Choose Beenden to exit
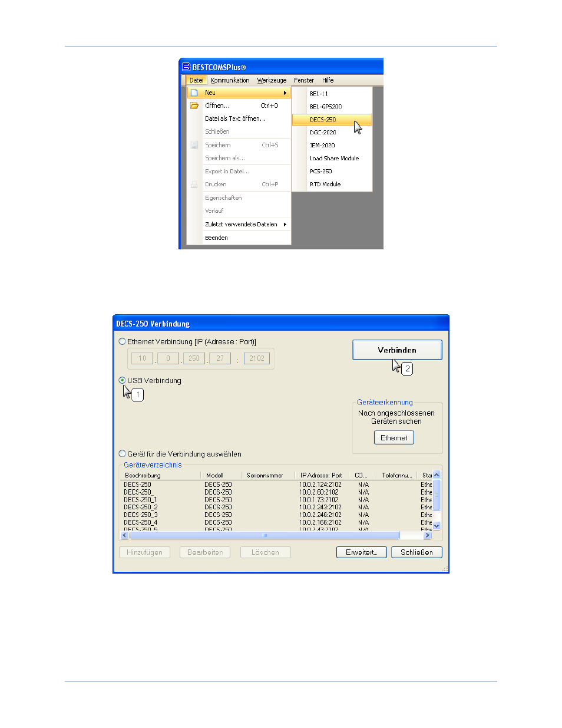This screenshot has height=728, width=562. [239, 238]
